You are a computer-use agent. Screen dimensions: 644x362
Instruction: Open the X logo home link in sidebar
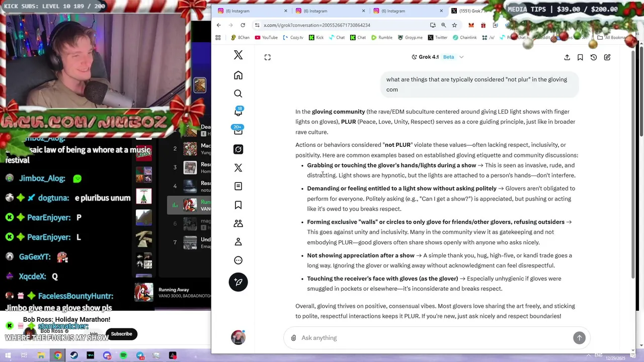(238, 55)
